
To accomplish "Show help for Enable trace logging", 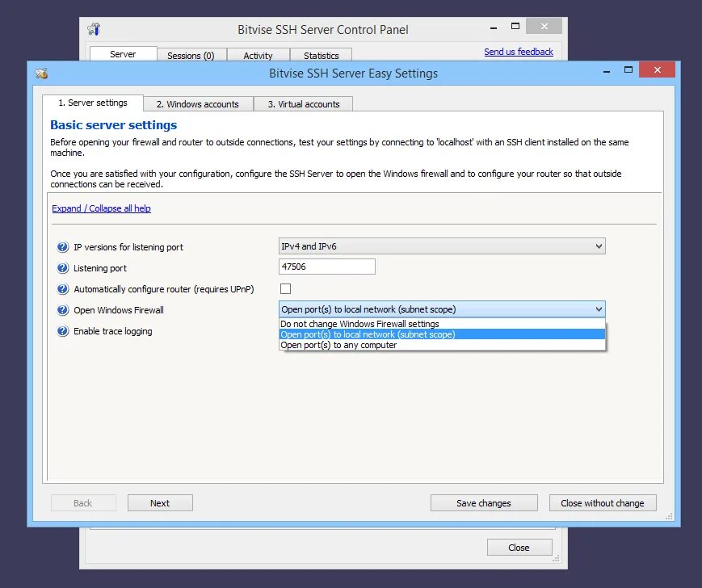I will [x=63, y=331].
